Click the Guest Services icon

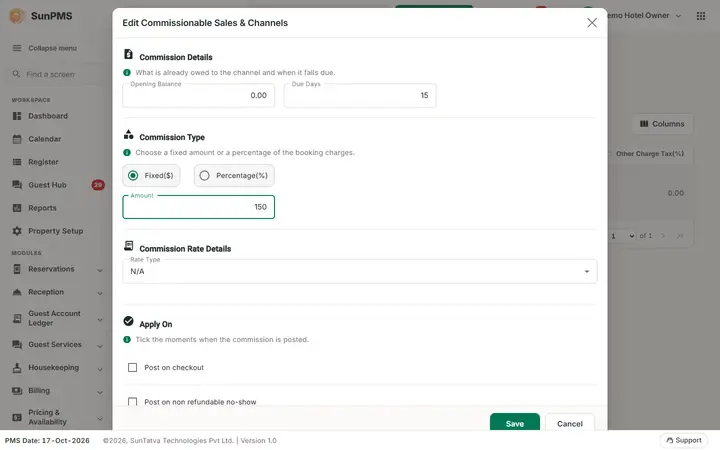17,344
